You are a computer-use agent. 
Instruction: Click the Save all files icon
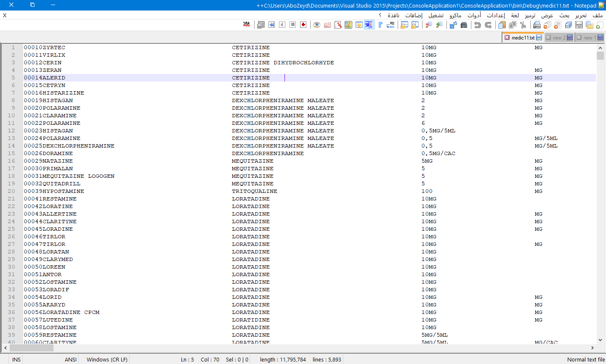[x=568, y=25]
